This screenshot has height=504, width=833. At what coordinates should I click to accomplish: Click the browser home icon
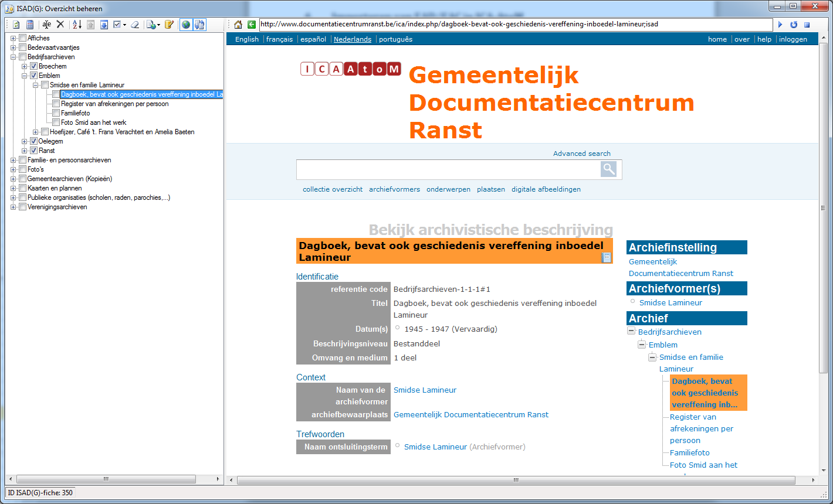pos(238,25)
